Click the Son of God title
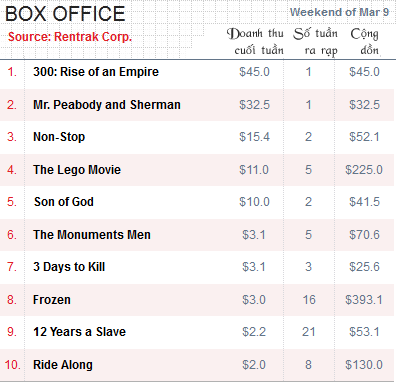Image resolution: width=396 pixels, height=382 pixels. click(x=64, y=202)
